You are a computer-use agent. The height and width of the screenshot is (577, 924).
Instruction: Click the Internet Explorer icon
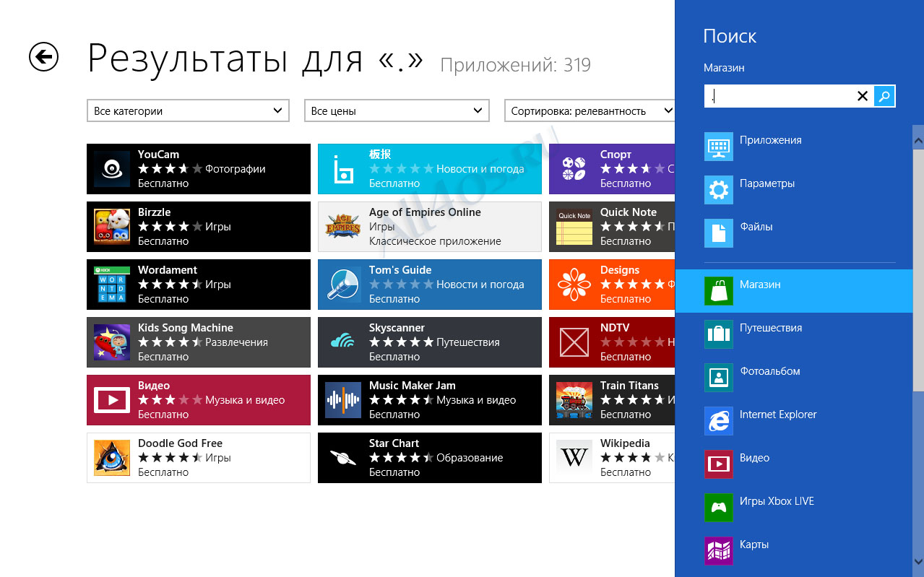[718, 421]
